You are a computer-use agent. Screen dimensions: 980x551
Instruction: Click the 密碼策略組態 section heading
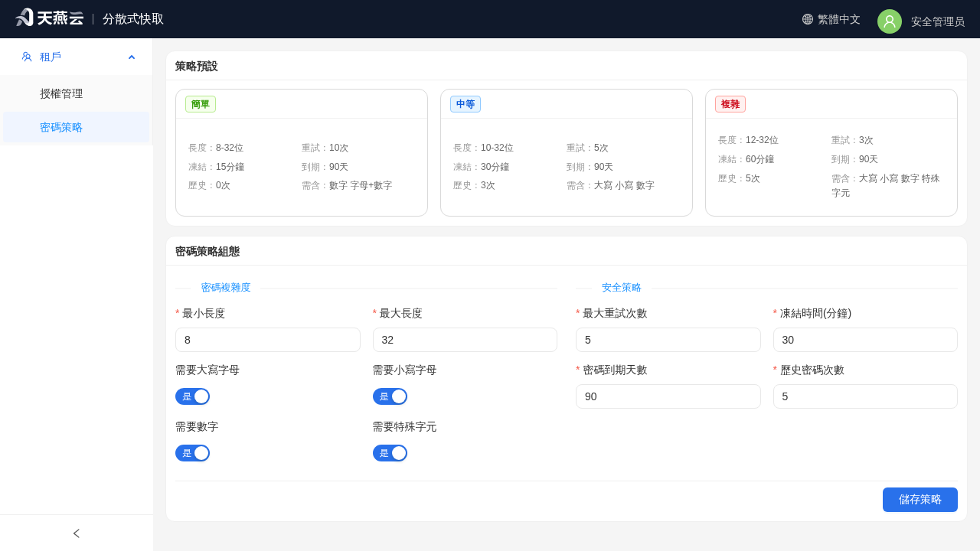pyautogui.click(x=207, y=251)
